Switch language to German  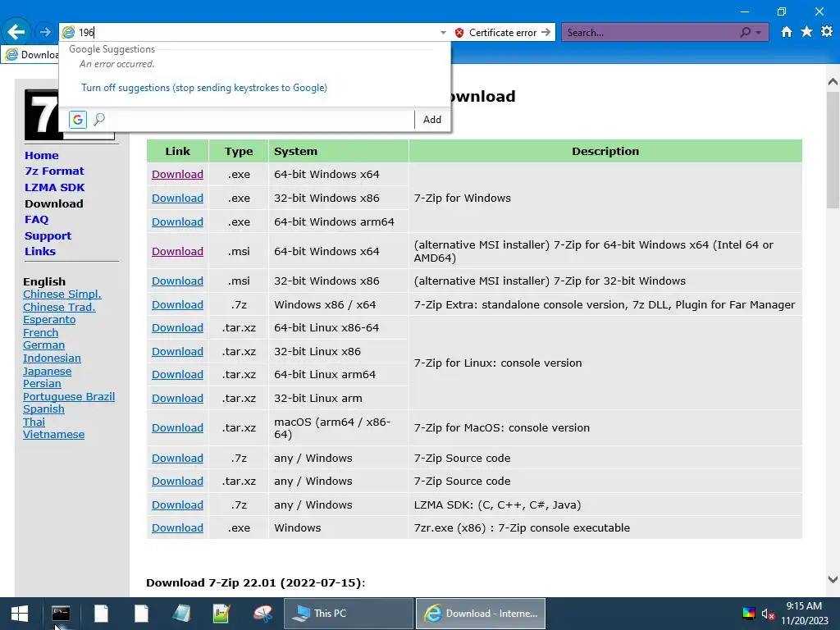click(x=44, y=345)
